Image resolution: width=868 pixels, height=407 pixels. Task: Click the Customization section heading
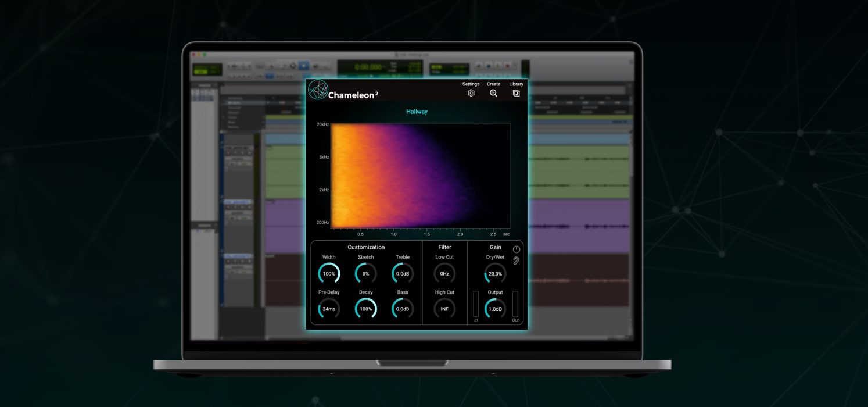click(x=366, y=247)
